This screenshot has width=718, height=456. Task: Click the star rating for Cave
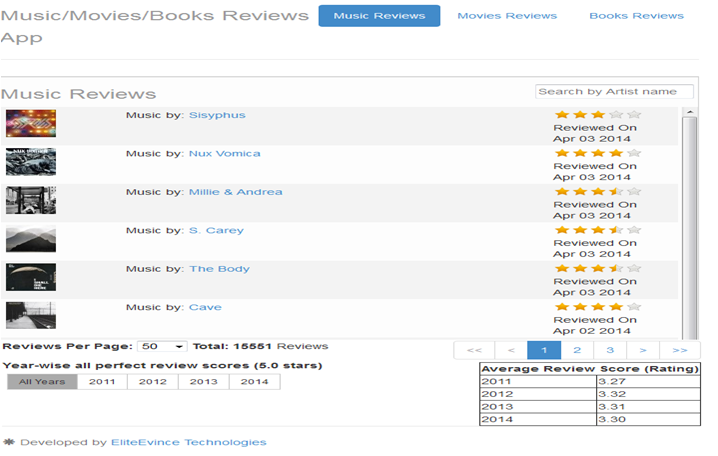tap(597, 306)
